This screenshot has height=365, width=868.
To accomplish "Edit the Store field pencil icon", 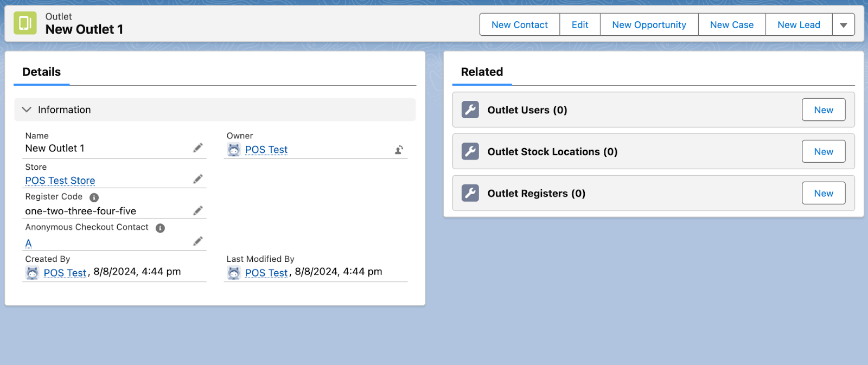I will pos(198,179).
